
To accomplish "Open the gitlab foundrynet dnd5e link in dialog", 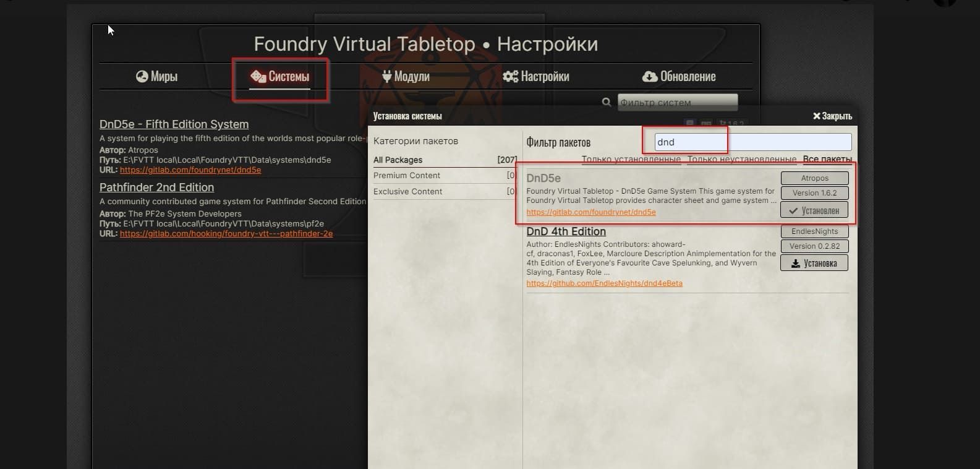I will tap(591, 212).
